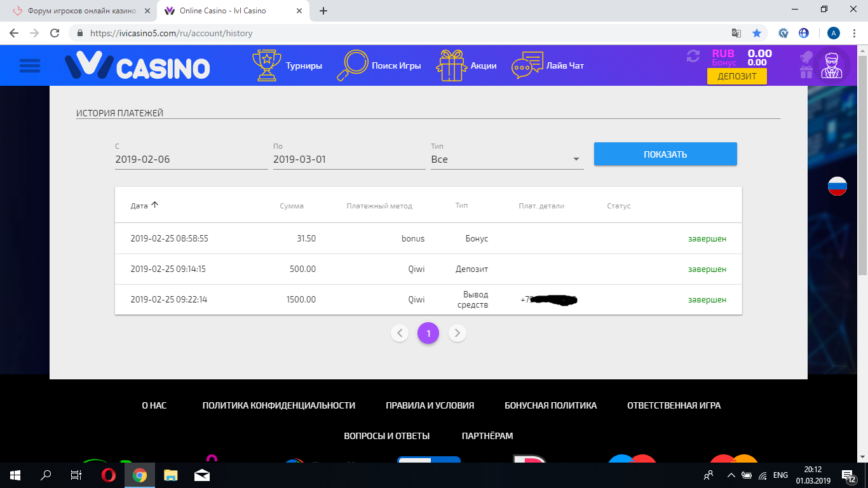Image resolution: width=868 pixels, height=488 pixels.
Task: Go to the previous page arrow
Action: 400,333
